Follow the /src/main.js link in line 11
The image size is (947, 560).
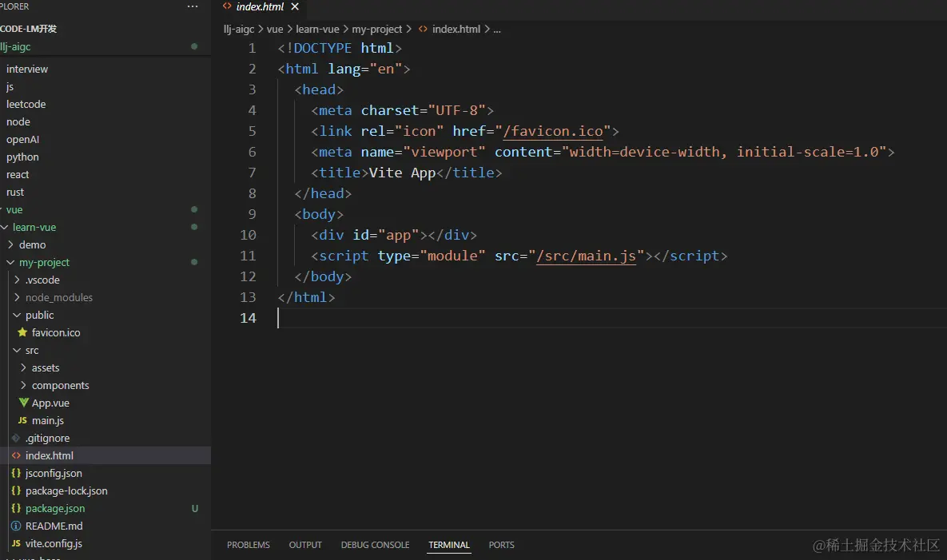[586, 256]
